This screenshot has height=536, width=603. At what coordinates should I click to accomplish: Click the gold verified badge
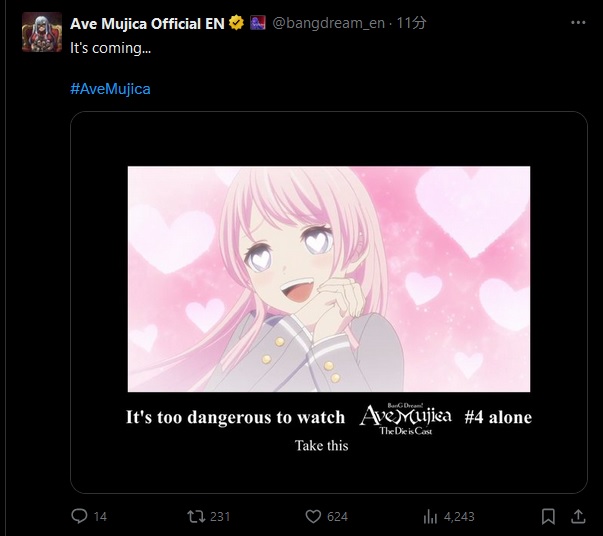(236, 23)
